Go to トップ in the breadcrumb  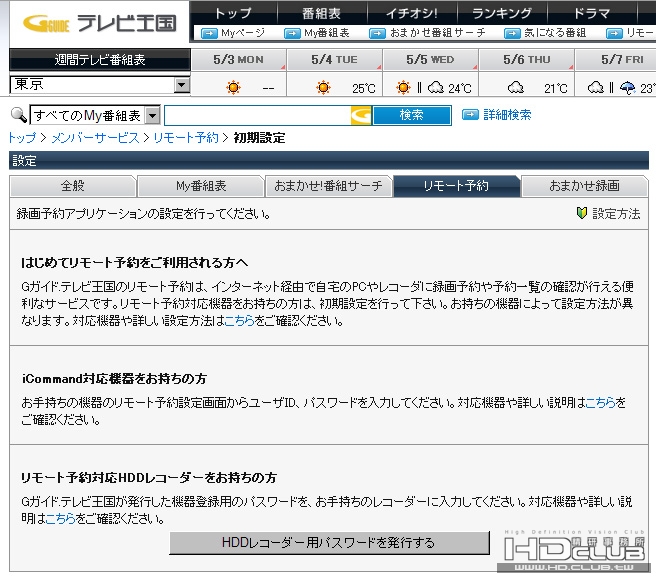pyautogui.click(x=22, y=138)
